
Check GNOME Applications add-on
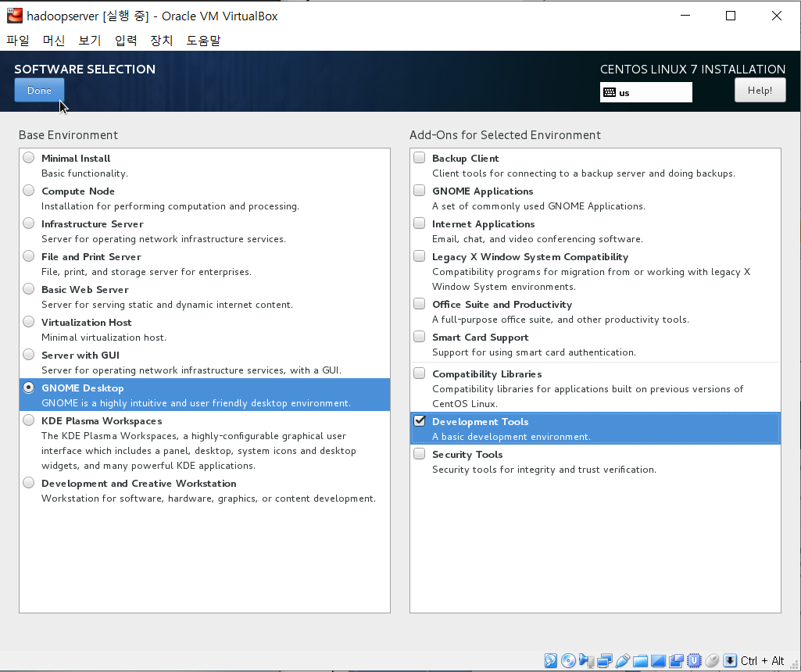pos(420,190)
